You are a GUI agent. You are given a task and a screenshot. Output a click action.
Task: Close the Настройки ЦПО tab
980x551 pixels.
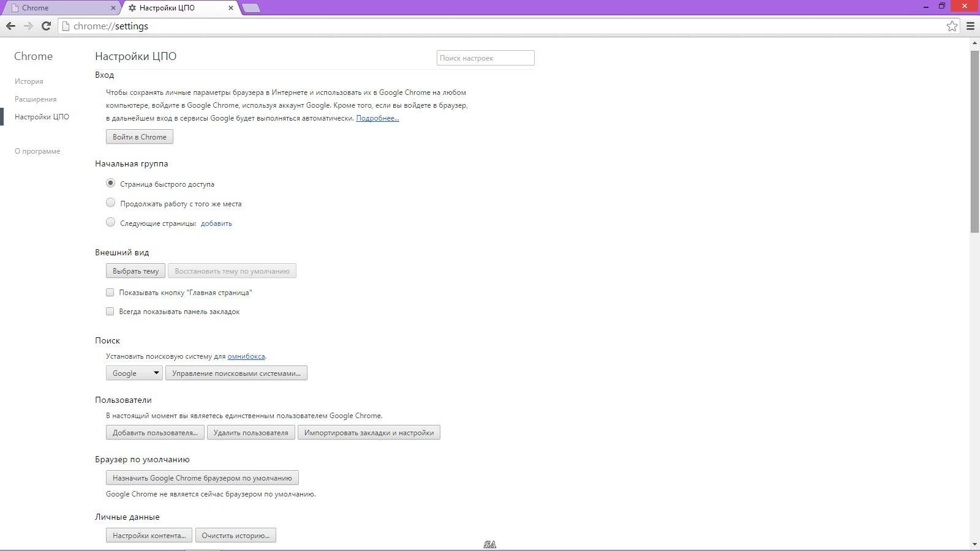(231, 8)
